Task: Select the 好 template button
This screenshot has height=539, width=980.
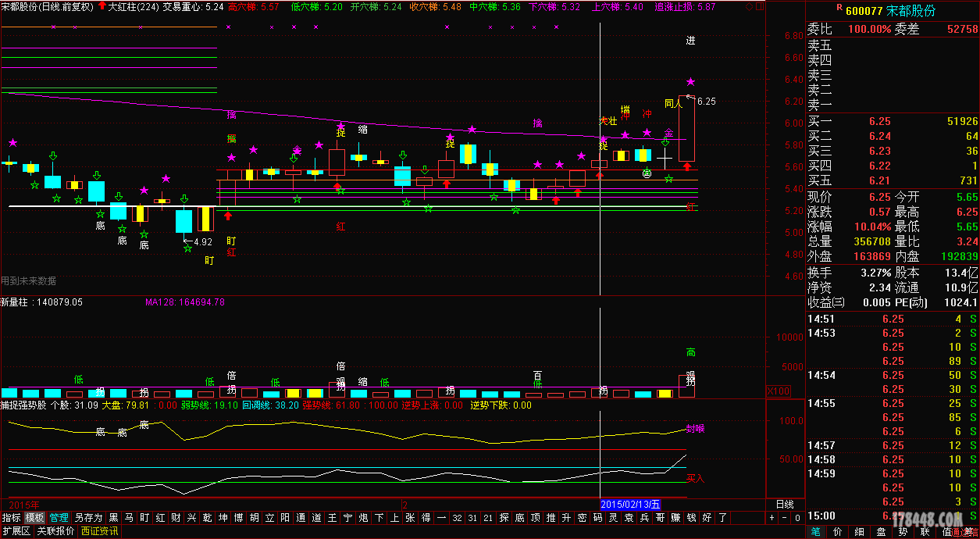Action: 707,517
